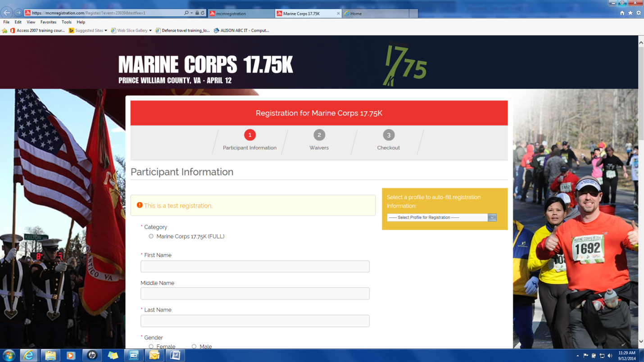
Task: Open the Select Profile for Registration dropdown
Action: [x=441, y=217]
